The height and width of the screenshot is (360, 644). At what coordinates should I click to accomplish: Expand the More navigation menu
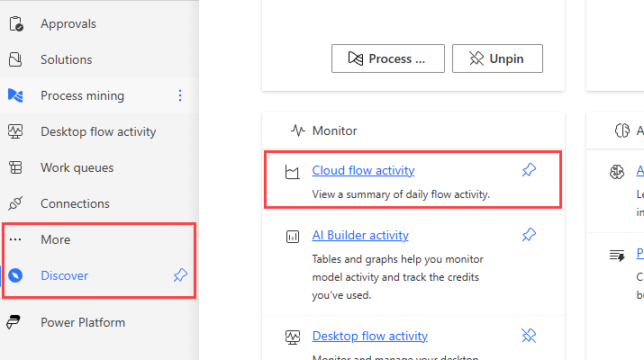[x=55, y=240]
